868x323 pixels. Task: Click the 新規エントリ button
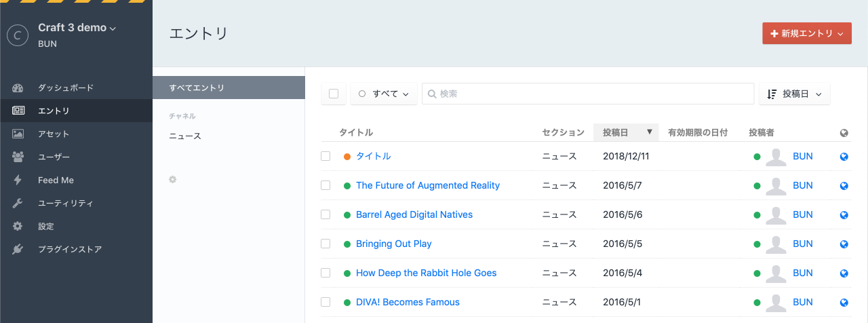tap(807, 33)
